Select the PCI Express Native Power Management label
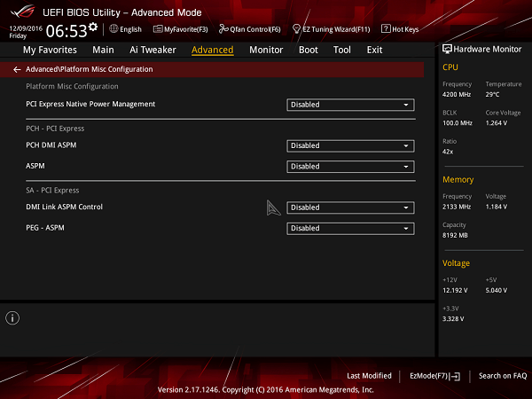 (x=90, y=104)
